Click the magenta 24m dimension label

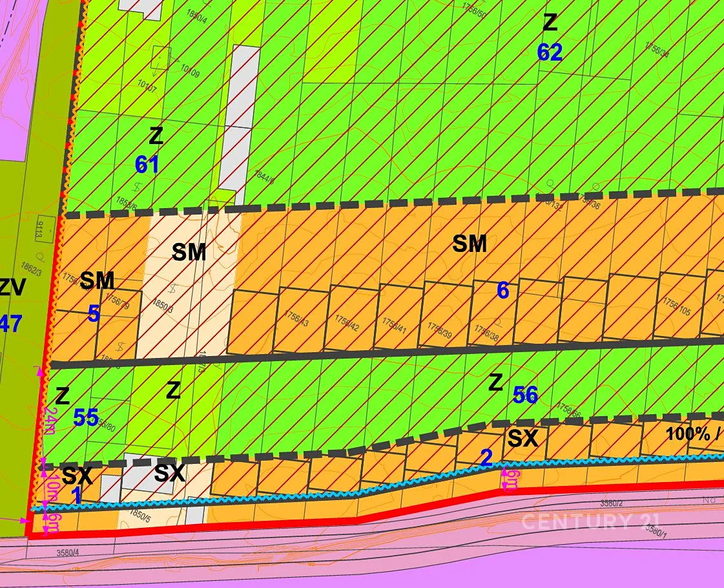[x=50, y=421]
